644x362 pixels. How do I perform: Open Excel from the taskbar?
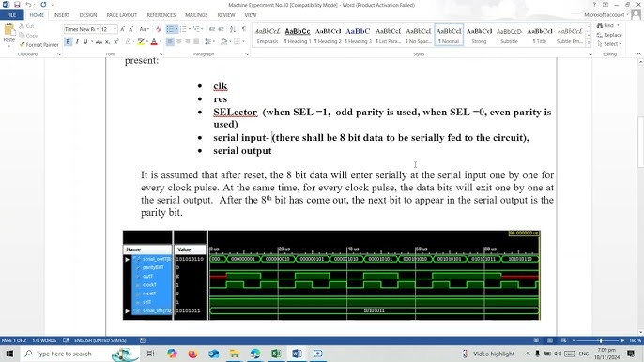pos(276,354)
